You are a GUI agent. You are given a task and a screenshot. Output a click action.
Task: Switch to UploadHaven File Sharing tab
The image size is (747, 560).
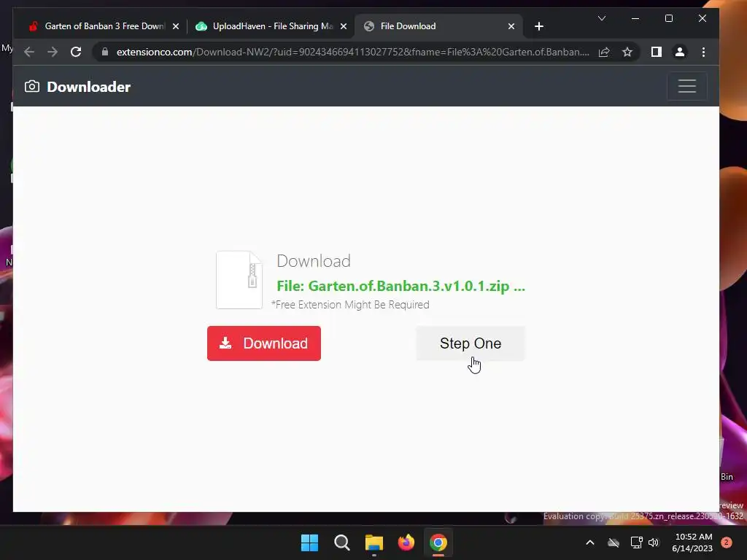pos(265,26)
